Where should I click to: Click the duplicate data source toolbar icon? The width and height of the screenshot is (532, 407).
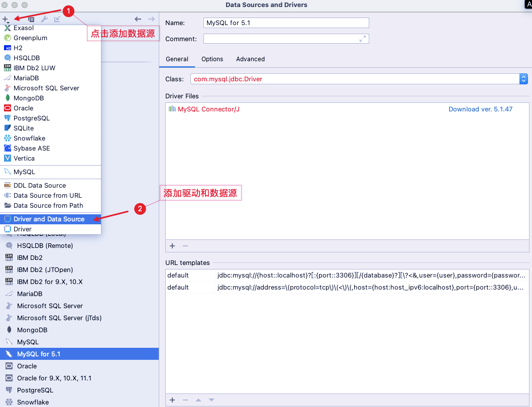[31, 19]
